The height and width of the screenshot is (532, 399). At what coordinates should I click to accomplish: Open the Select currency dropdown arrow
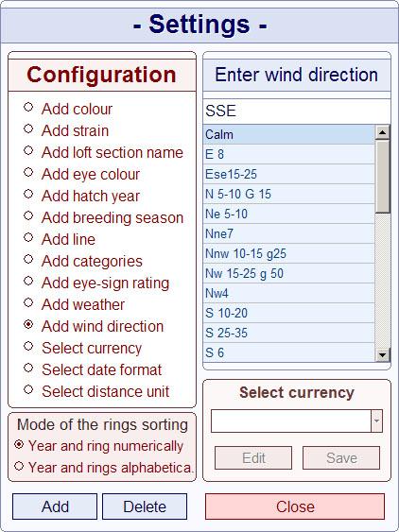[376, 420]
